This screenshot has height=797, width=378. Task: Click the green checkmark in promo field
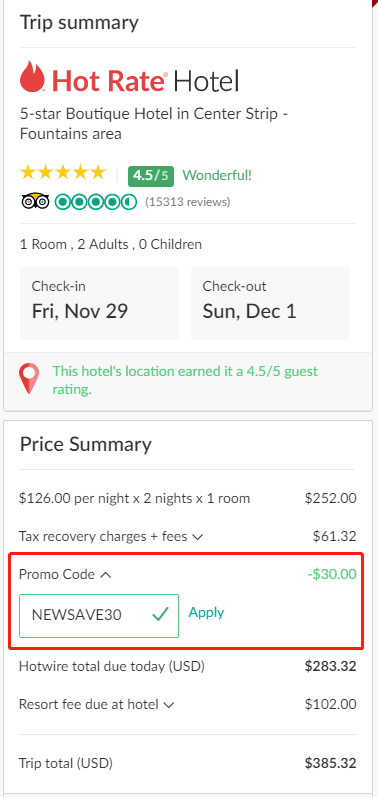(160, 615)
